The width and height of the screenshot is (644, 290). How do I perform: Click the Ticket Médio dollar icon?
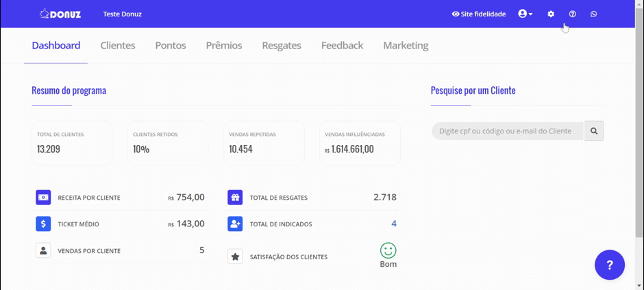click(x=43, y=224)
